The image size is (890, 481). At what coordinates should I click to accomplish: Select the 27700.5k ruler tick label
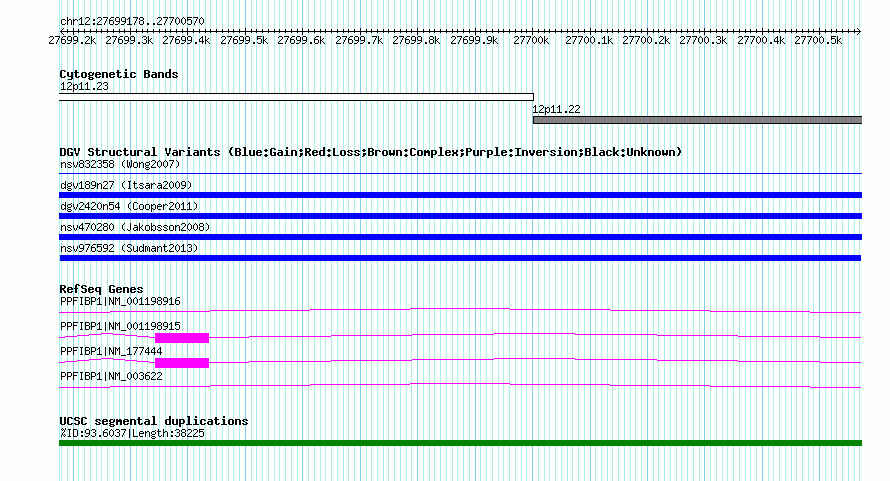point(818,40)
